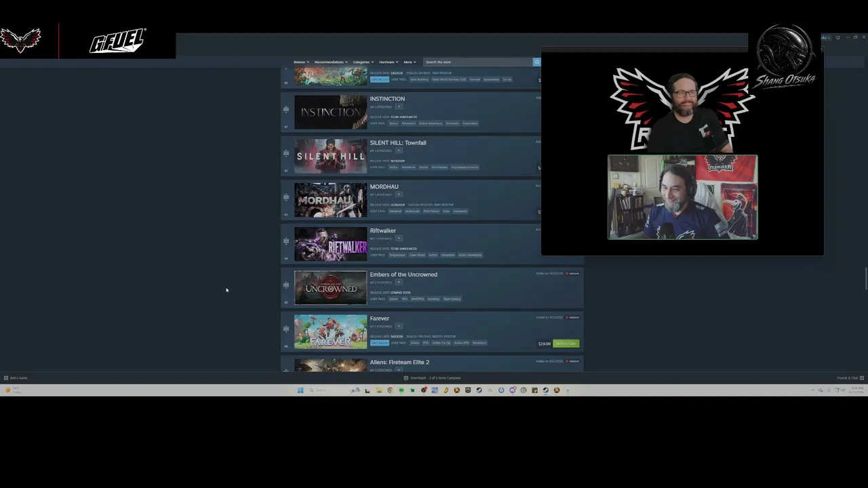
Task: Click the Open World tag on Riftwalker
Action: (417, 256)
